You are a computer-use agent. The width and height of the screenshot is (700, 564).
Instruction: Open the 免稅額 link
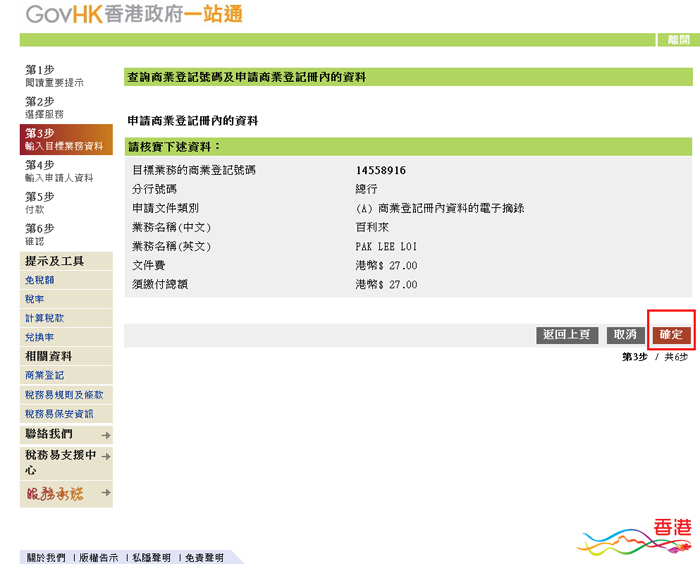tap(40, 281)
